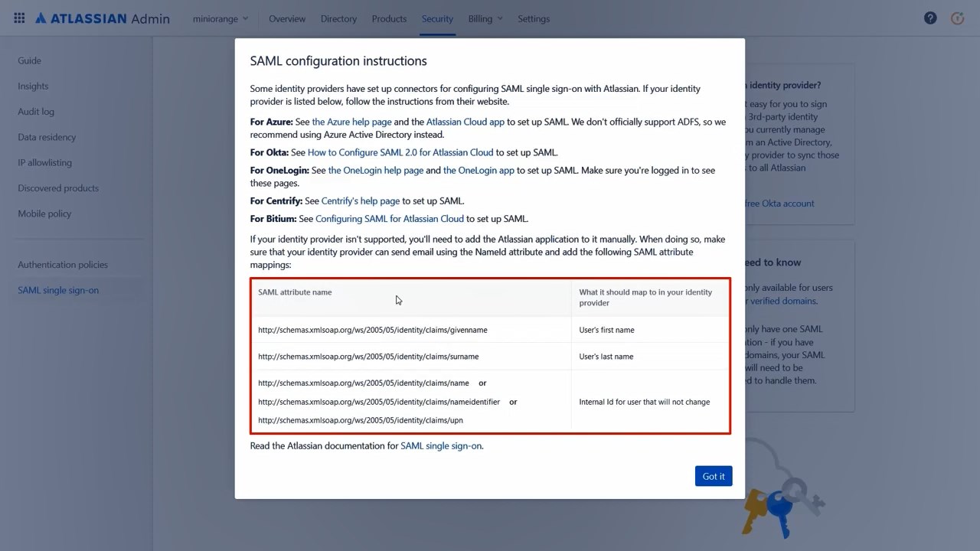Image resolution: width=980 pixels, height=551 pixels.
Task: Click Internal Id for user cell
Action: click(650, 402)
